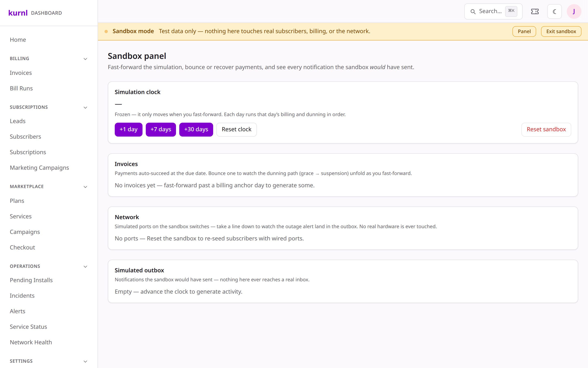Open the user avatar J menu
Viewport: 588px width, 368px height.
click(574, 11)
